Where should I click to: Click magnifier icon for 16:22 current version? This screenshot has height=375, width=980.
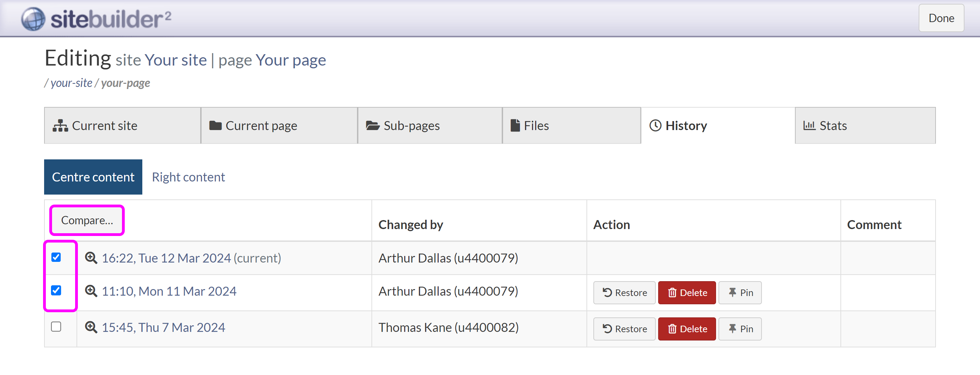91,258
